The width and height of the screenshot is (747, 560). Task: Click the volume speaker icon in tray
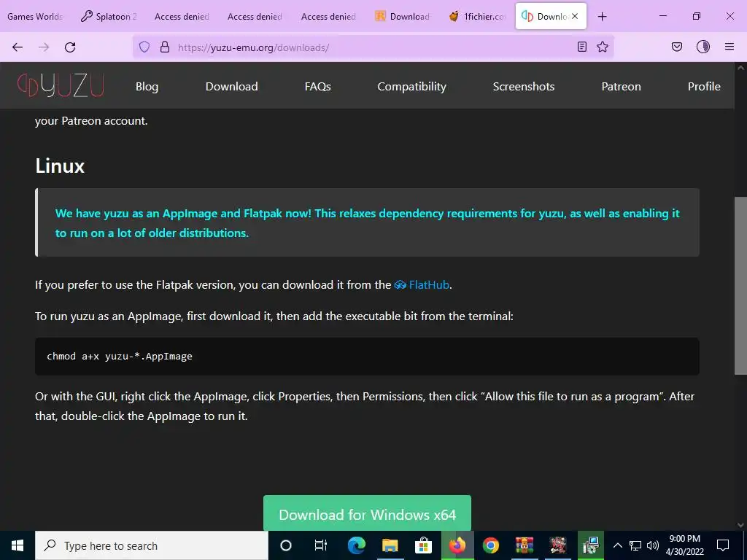[653, 545]
